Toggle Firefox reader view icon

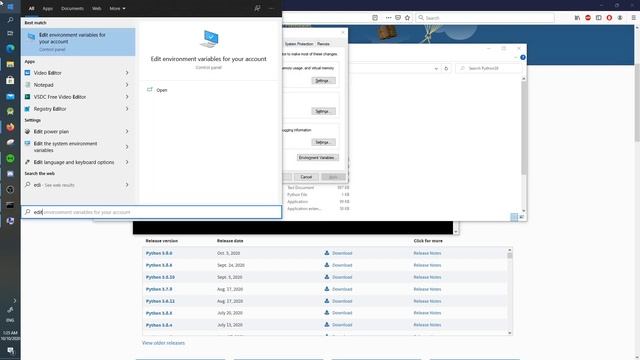tap(375, 18)
